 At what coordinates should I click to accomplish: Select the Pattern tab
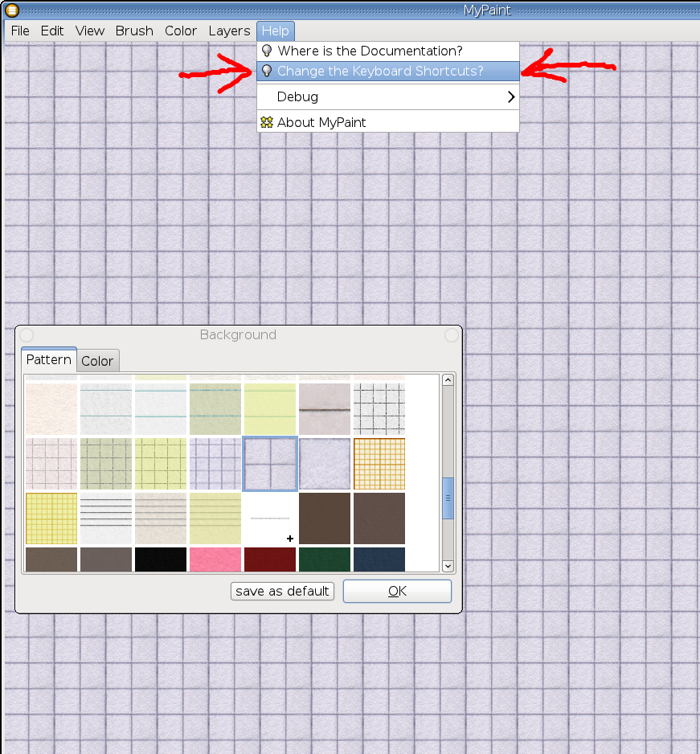tap(49, 360)
